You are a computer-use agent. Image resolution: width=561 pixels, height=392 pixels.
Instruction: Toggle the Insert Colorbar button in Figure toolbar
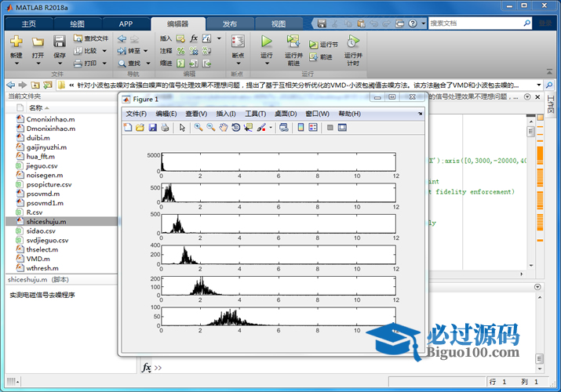pos(301,128)
